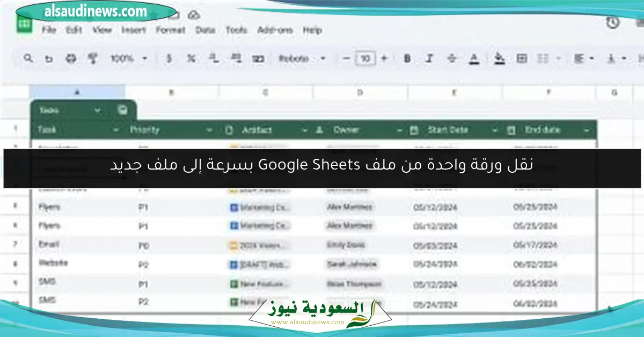
Task: Click the merge cells icon
Action: pyautogui.click(x=543, y=58)
